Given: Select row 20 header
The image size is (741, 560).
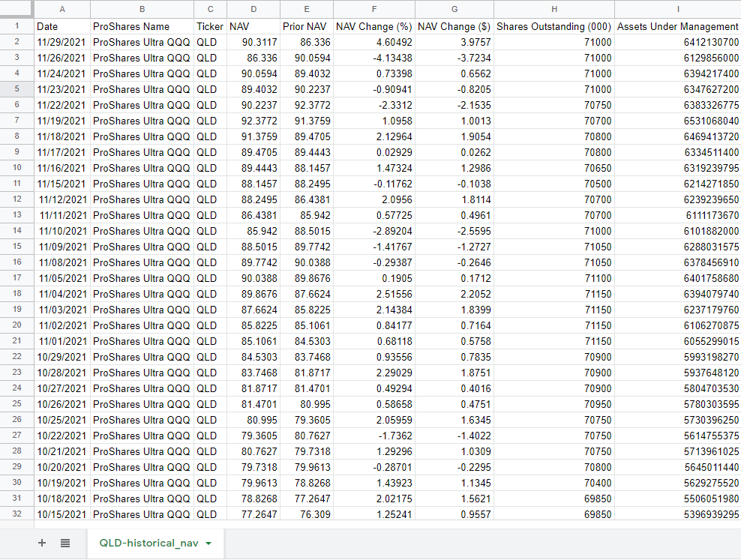Looking at the screenshot, I should (x=17, y=325).
